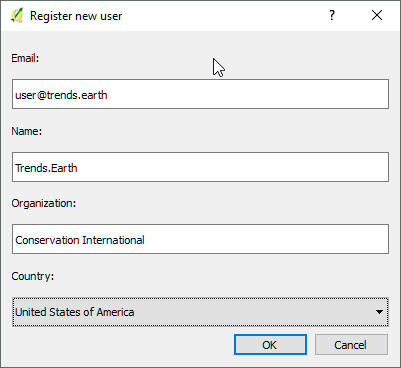
Task: Click the QGIS logo in the title bar
Action: pyautogui.click(x=16, y=16)
